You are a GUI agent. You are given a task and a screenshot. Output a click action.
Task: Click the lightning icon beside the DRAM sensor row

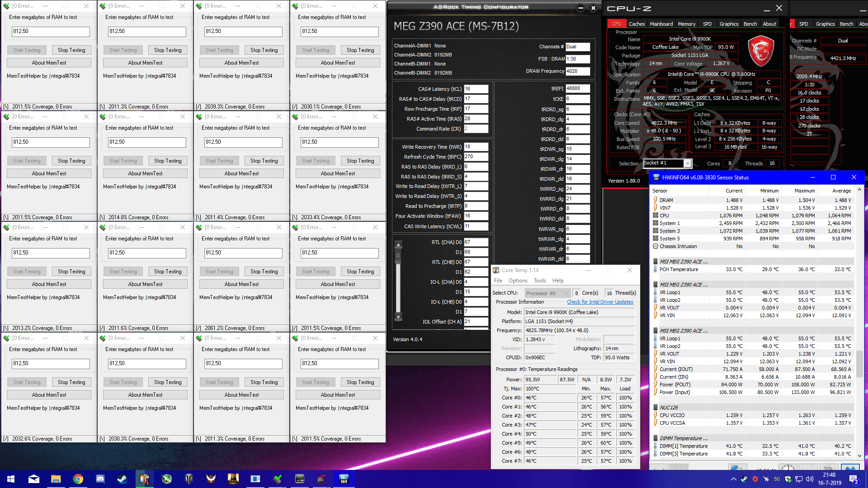click(655, 200)
